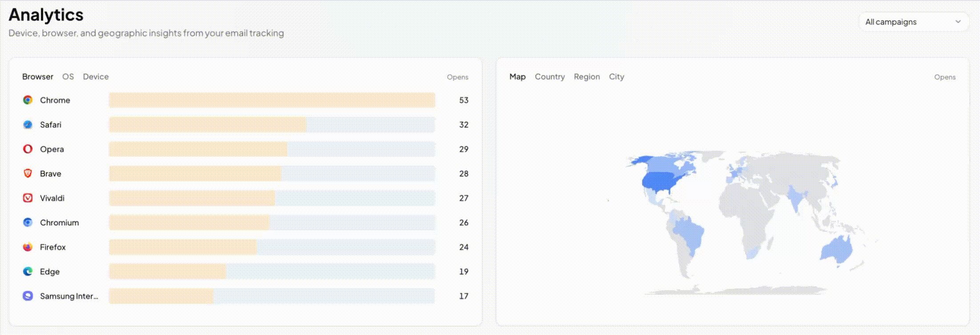The width and height of the screenshot is (980, 335).
Task: Click the opens count 28
Action: pyautogui.click(x=464, y=173)
